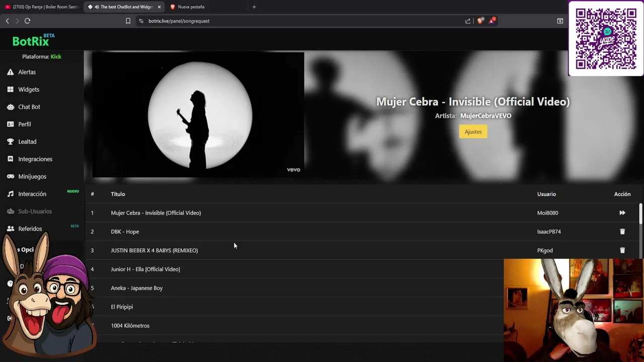
Task: Open the Widgets sidebar section
Action: [28, 89]
